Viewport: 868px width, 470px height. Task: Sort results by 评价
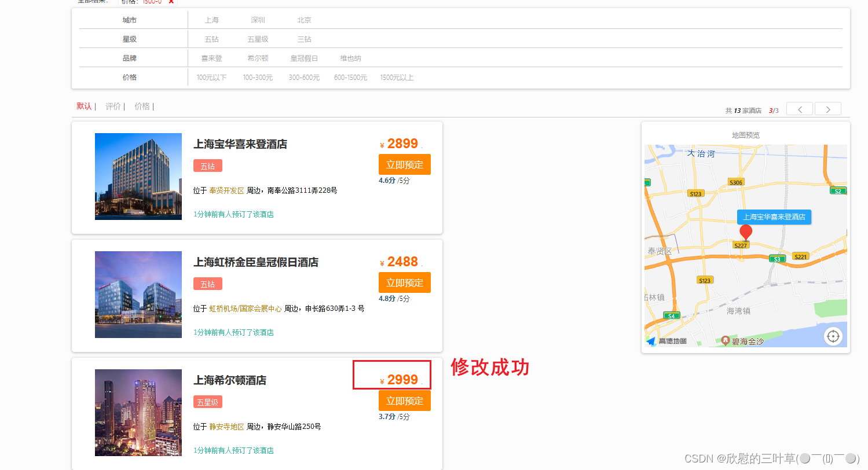click(x=113, y=107)
